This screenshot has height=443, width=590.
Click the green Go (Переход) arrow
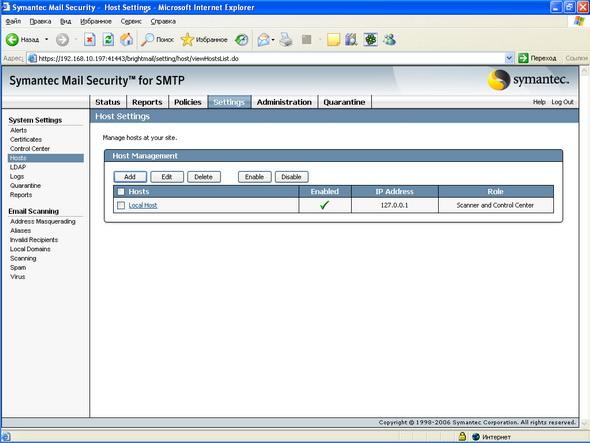point(523,58)
